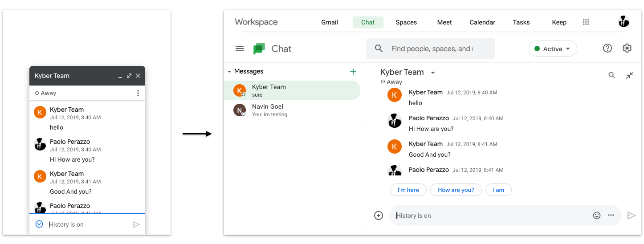Choose the "I'm here" smart reply

408,190
